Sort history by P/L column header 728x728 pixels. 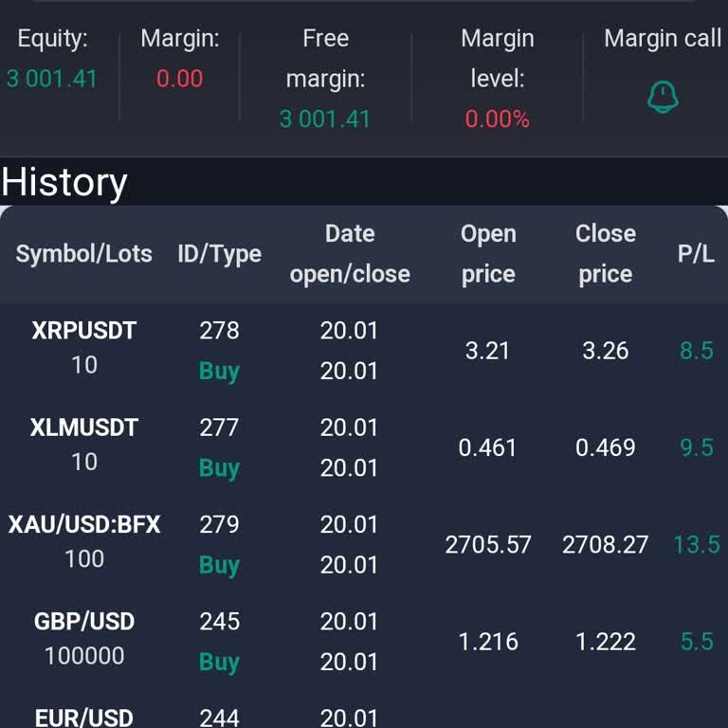click(696, 254)
